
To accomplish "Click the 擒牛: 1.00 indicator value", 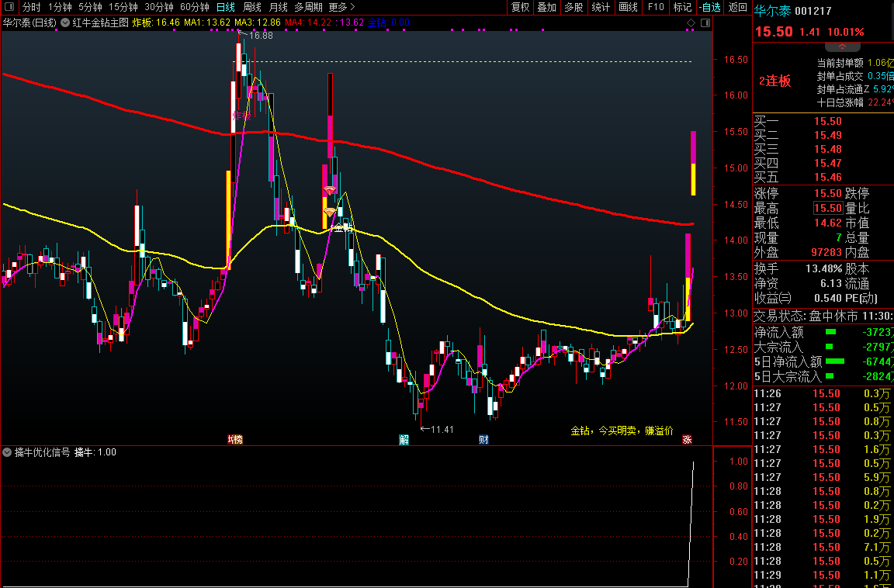I will click(x=95, y=452).
